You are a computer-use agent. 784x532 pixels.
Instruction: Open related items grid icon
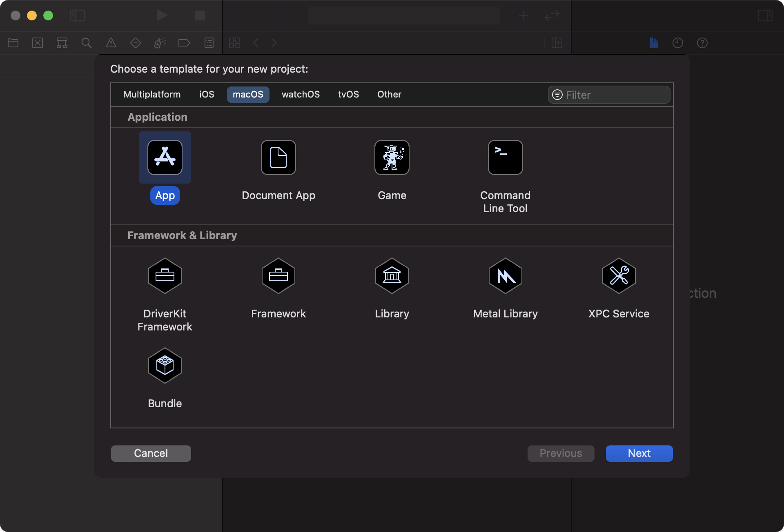click(234, 43)
